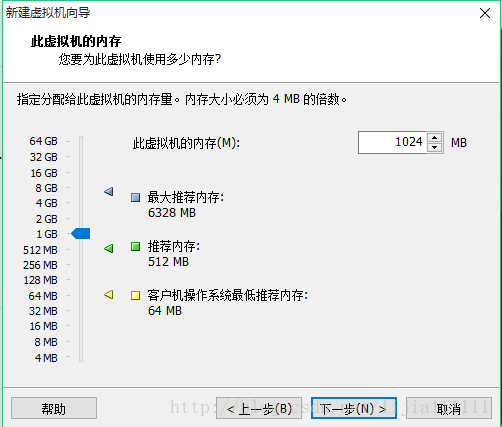Click the blue maximum recommended memory arrow marker
Screen dimensions: 502x427
click(x=109, y=191)
